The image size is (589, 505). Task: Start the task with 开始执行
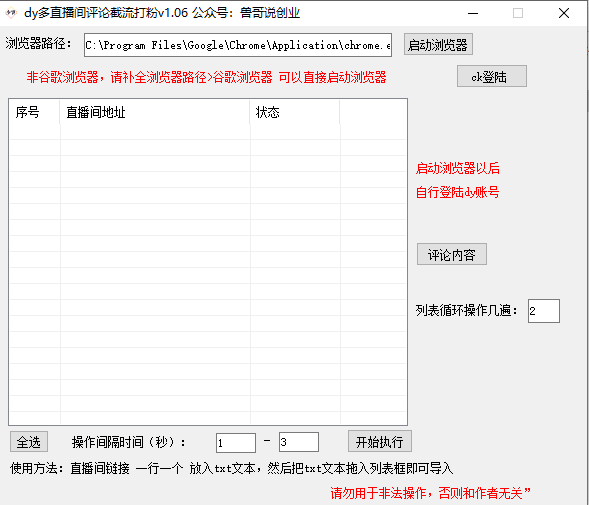tap(379, 441)
